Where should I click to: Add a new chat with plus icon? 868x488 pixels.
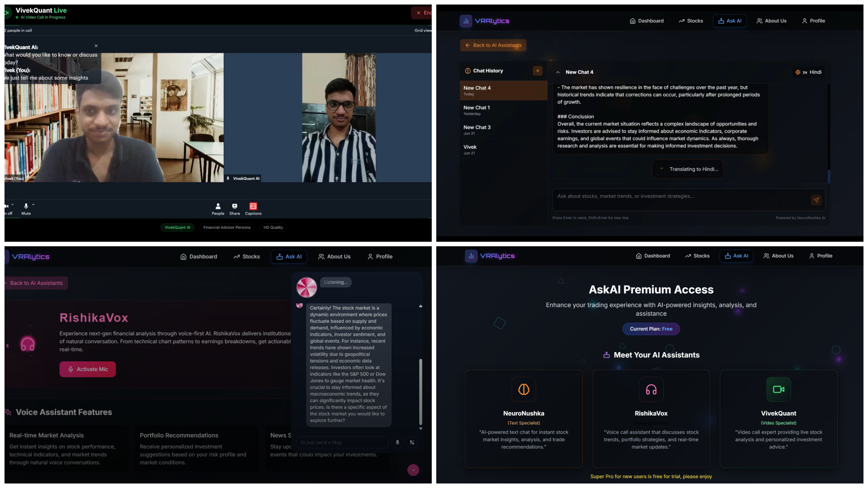(x=538, y=71)
